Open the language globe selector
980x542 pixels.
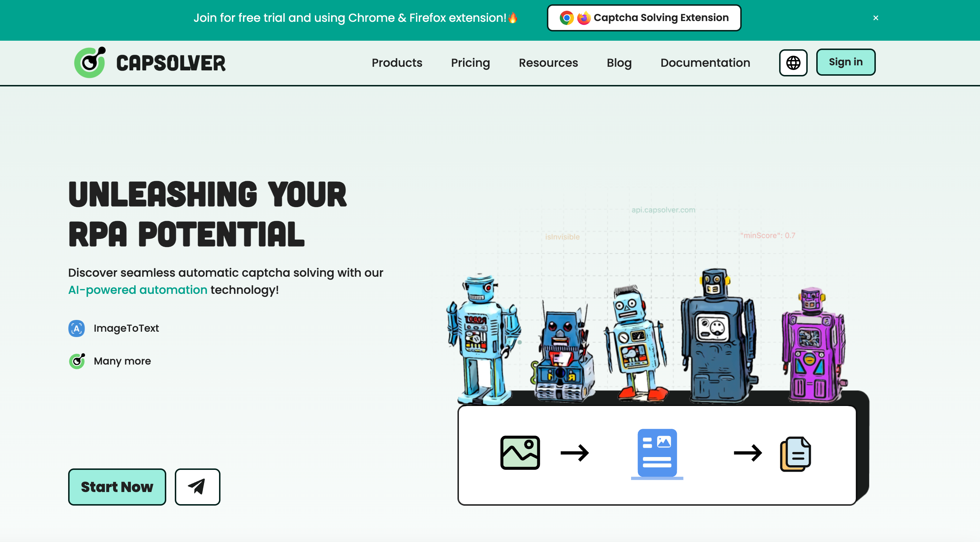point(793,62)
